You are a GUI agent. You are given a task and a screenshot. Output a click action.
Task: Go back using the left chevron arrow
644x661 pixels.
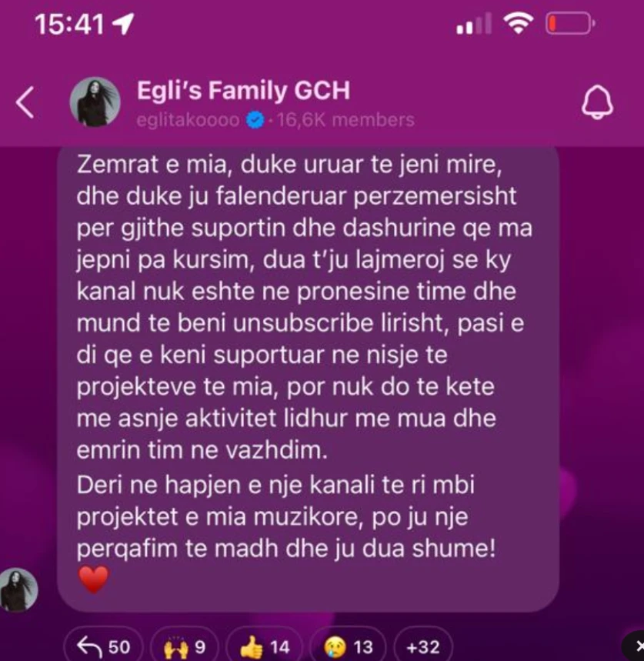pyautogui.click(x=25, y=102)
